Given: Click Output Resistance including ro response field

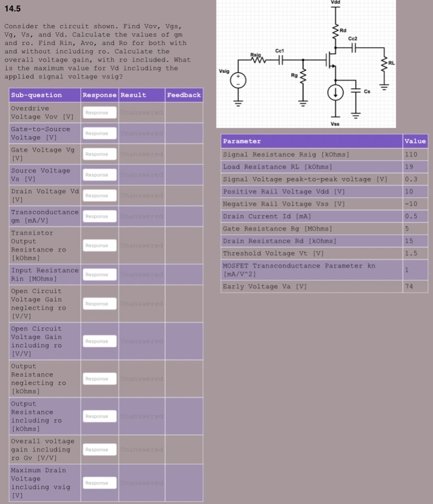Looking at the screenshot, I should click(x=99, y=416).
